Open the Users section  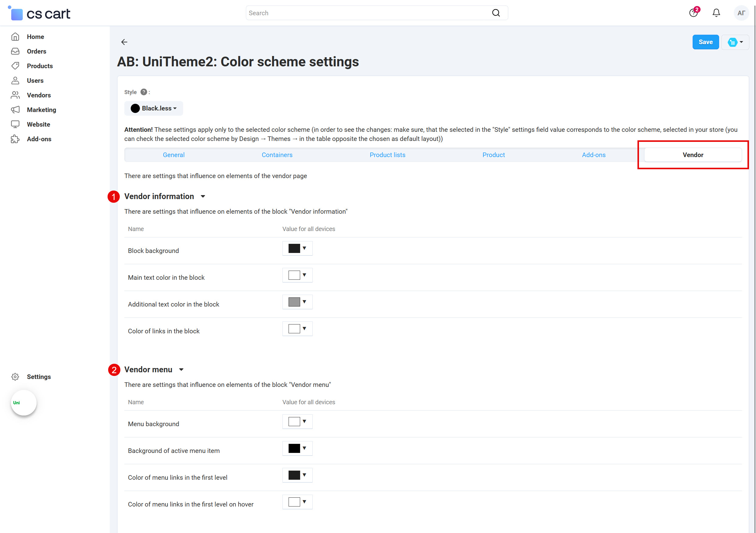[35, 80]
